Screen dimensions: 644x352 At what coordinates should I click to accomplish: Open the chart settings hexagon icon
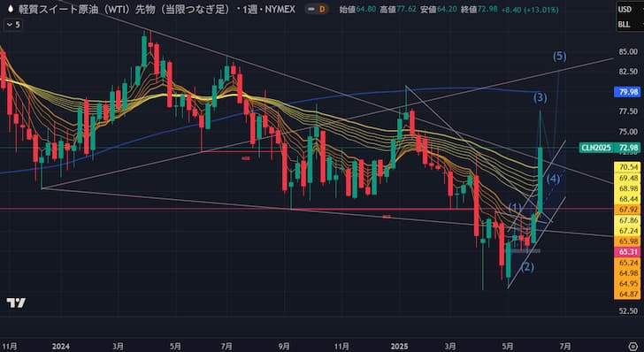632,346
